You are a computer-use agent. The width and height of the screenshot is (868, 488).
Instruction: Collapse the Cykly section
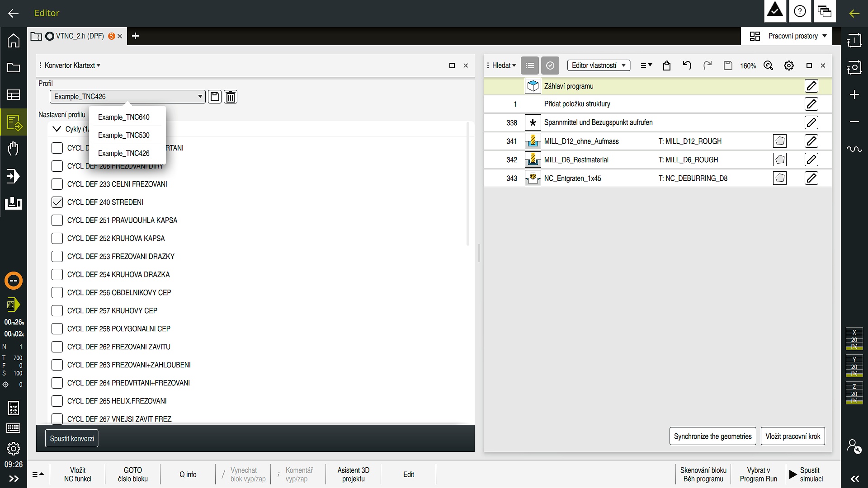tap(57, 129)
